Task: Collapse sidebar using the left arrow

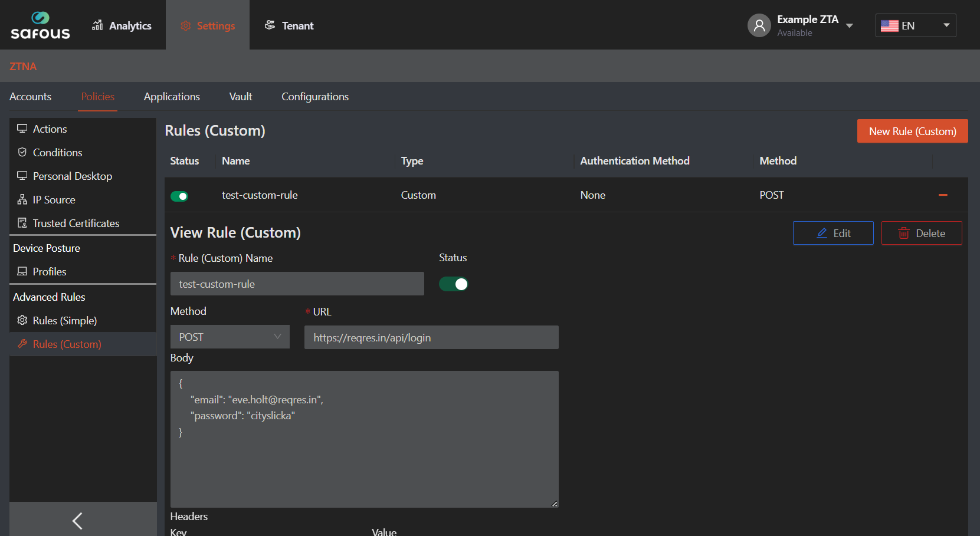Action: pyautogui.click(x=77, y=520)
